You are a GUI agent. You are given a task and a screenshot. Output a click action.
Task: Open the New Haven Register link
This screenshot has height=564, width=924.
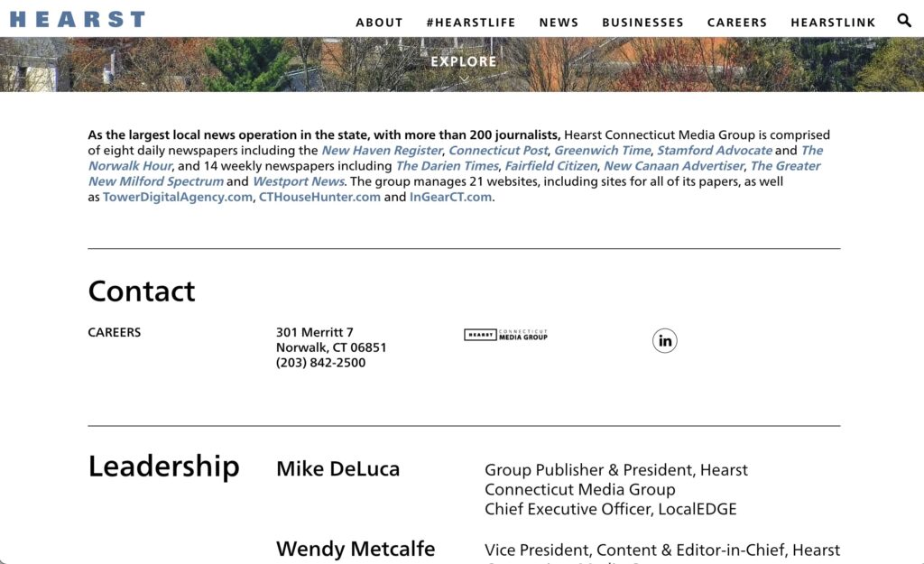pos(382,151)
